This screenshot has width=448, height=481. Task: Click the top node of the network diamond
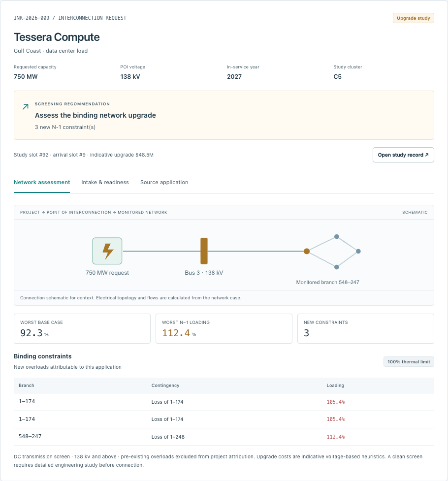337,236
